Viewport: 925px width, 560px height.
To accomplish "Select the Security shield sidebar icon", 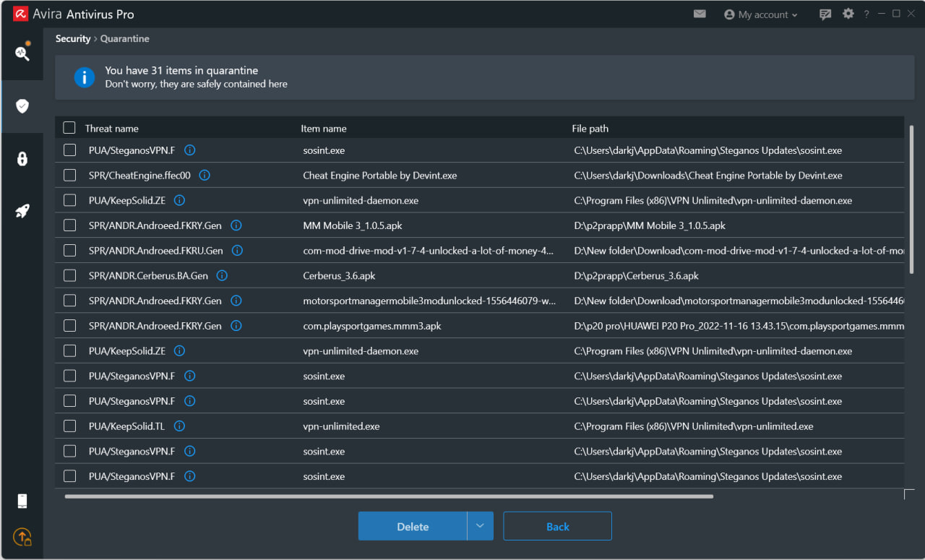I will tap(22, 106).
